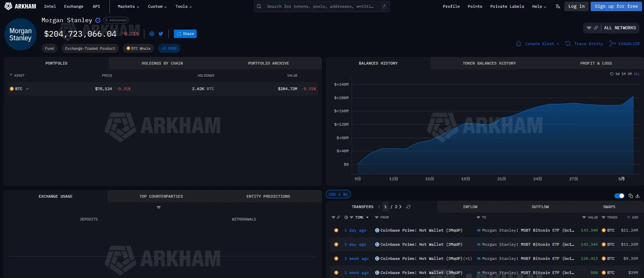This screenshot has height=278, width=644.
Task: Switch to the Outflow tab
Action: click(540, 207)
